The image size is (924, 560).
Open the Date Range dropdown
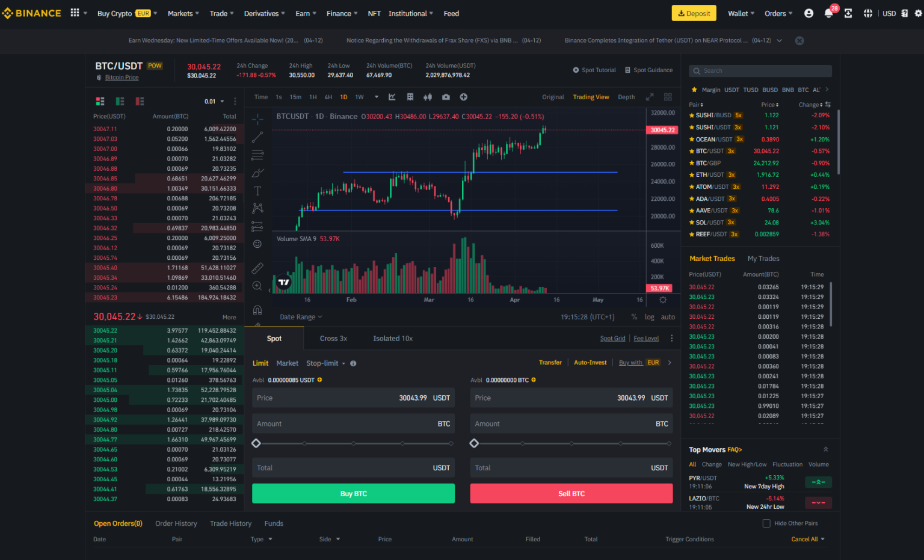click(300, 316)
